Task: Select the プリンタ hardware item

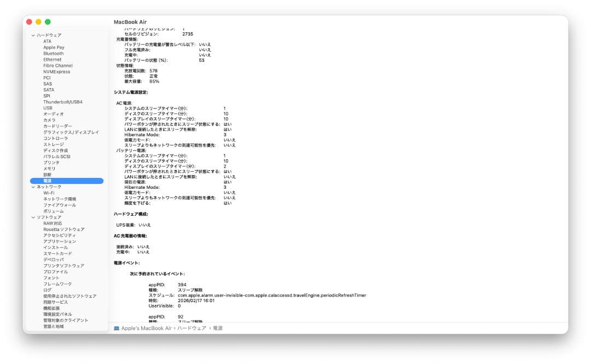Action: [x=51, y=163]
